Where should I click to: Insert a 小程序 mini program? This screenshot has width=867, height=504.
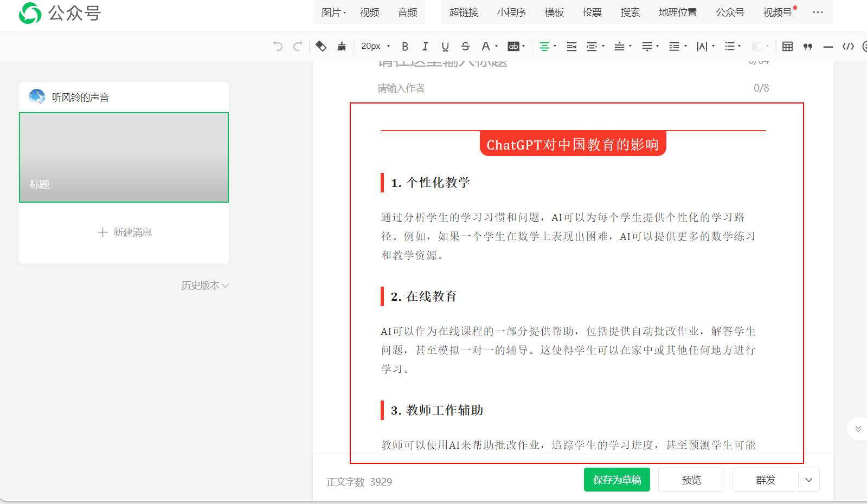point(511,12)
